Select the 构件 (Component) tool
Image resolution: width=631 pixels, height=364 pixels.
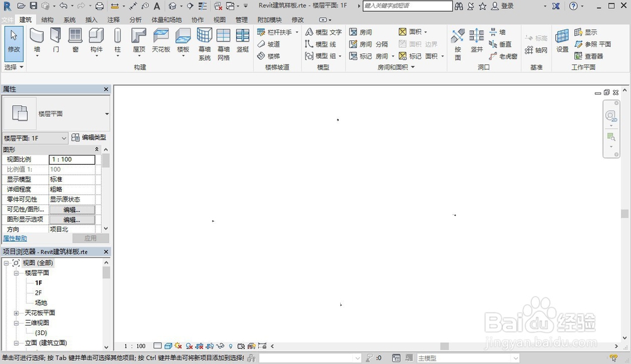click(96, 40)
